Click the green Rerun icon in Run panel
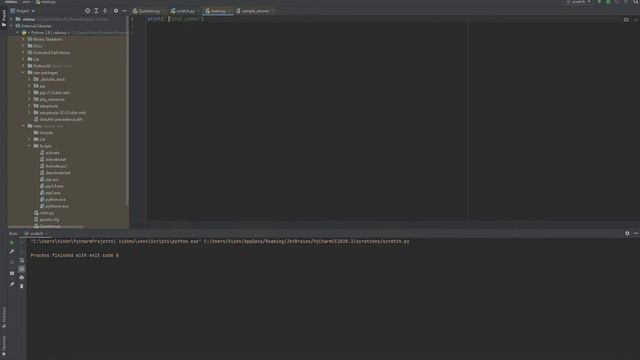This screenshot has height=360, width=640. (12, 242)
